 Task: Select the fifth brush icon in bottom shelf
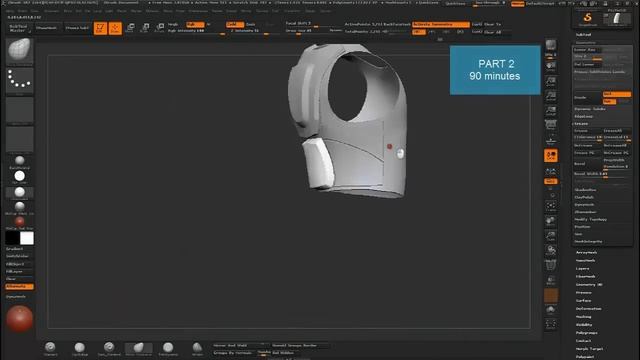(168, 348)
